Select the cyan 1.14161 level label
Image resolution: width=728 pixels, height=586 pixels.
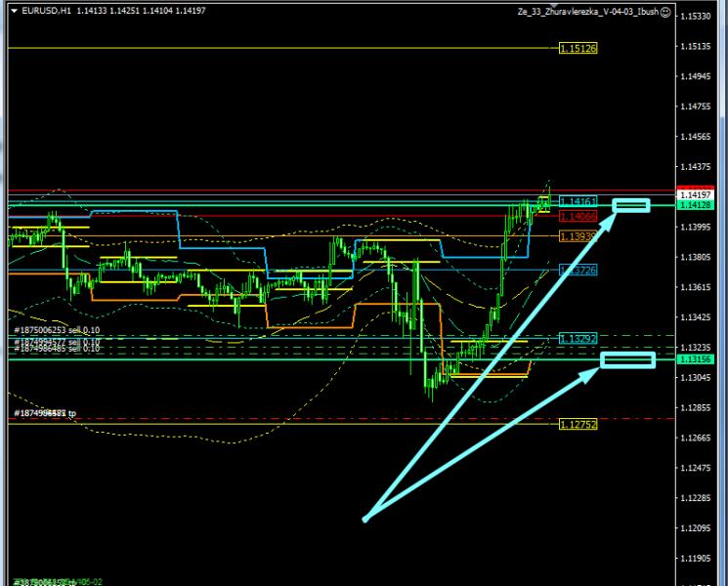[x=578, y=202]
